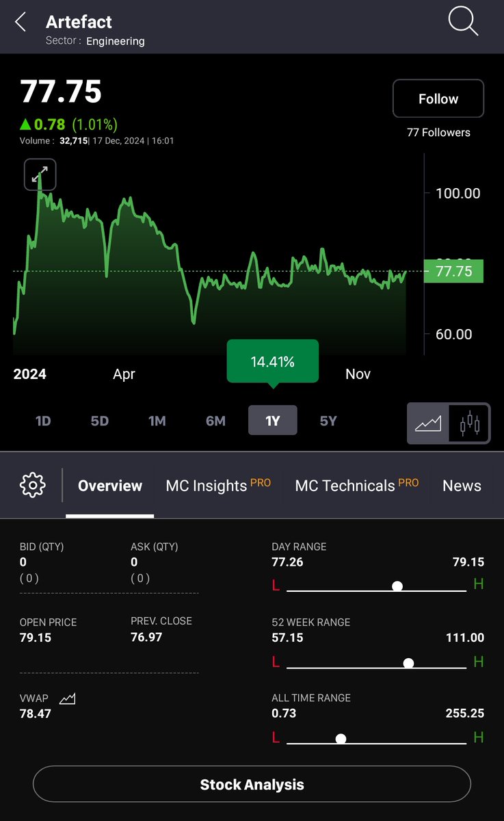Open the MC Technicals PRO tab
The width and height of the screenshot is (504, 821).
357,485
